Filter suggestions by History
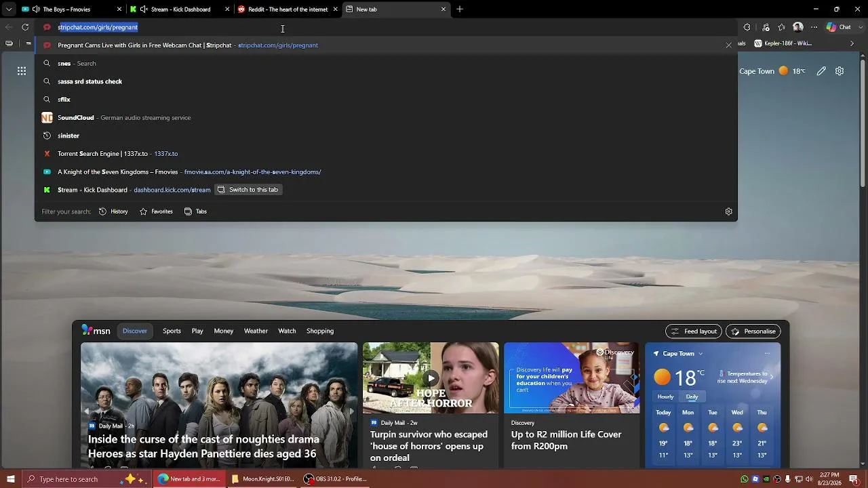This screenshot has width=868, height=488. click(113, 211)
